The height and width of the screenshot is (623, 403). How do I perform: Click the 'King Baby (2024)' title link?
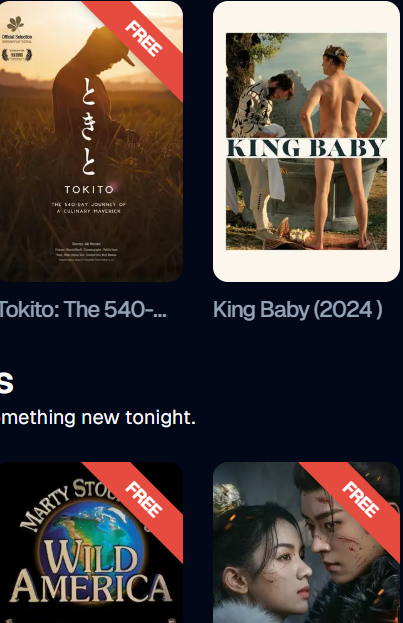pyautogui.click(x=298, y=310)
